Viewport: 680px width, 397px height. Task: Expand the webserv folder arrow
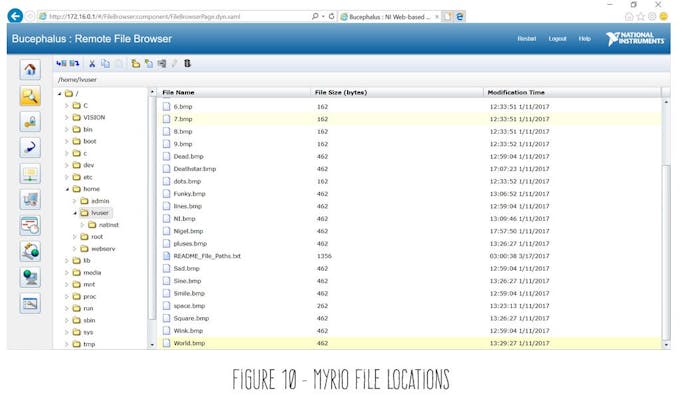pyautogui.click(x=75, y=249)
